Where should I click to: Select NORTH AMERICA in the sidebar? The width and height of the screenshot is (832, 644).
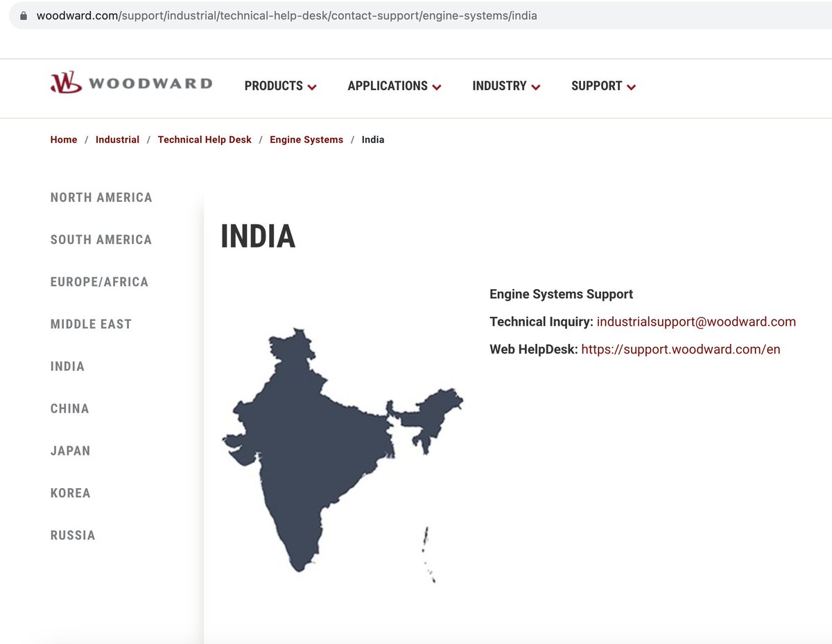101,198
